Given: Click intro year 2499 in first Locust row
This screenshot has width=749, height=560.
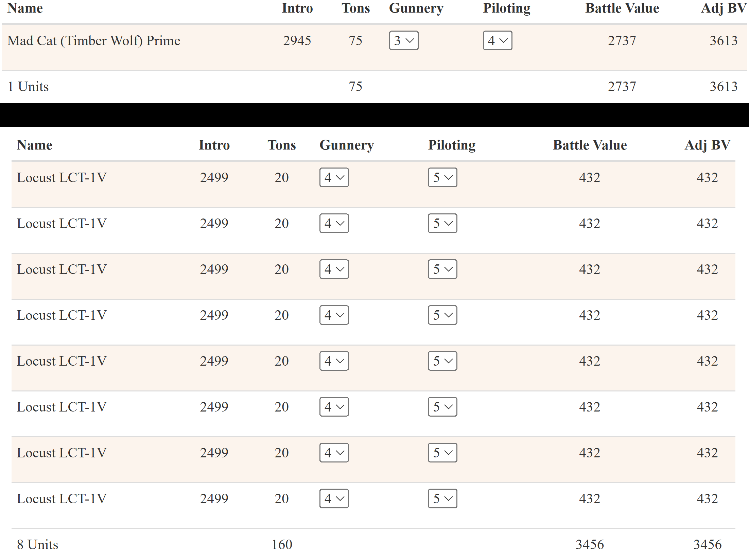Looking at the screenshot, I should 214,177.
